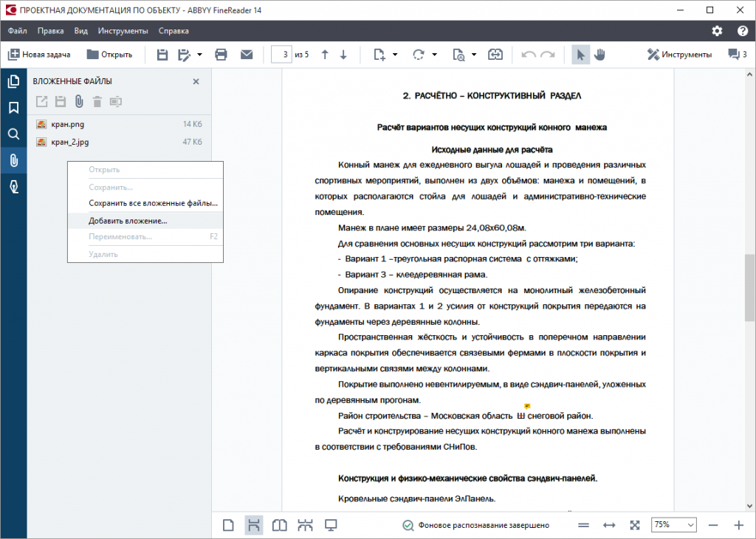Open the Правка menu
The image size is (756, 539).
[51, 31]
